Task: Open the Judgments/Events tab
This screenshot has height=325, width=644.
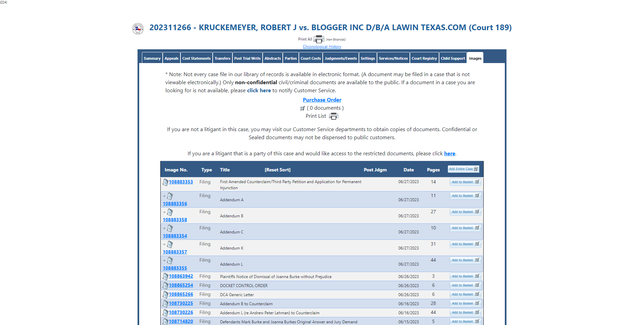Action: pos(341,58)
